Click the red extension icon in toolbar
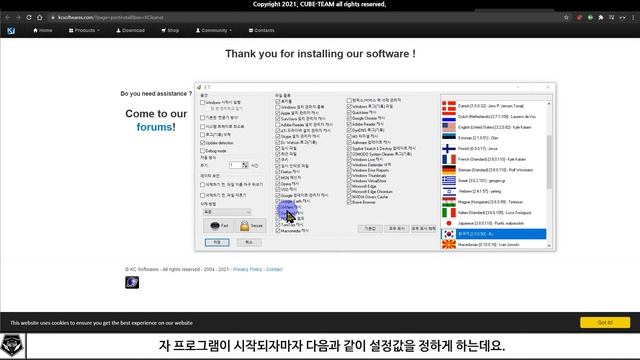 click(579, 18)
